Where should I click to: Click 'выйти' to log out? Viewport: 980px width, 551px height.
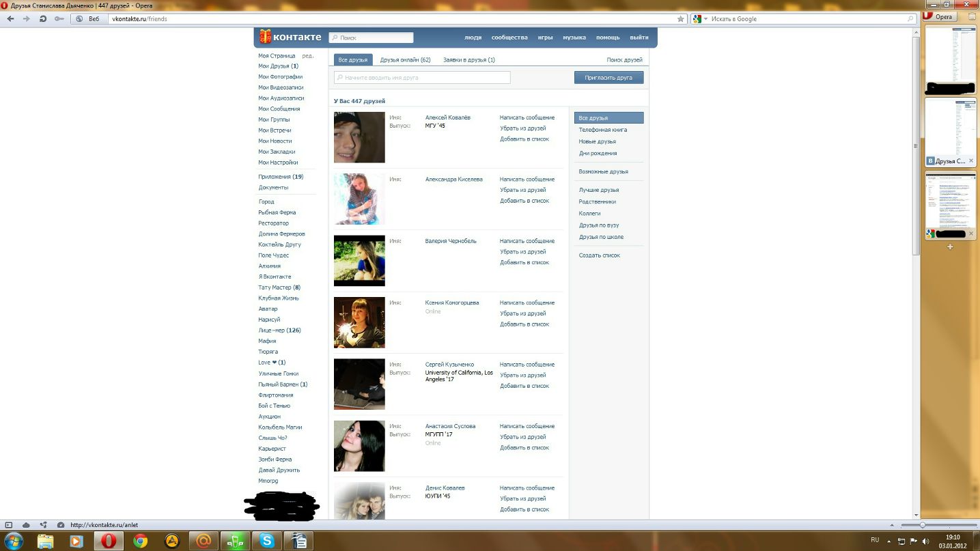(x=639, y=38)
